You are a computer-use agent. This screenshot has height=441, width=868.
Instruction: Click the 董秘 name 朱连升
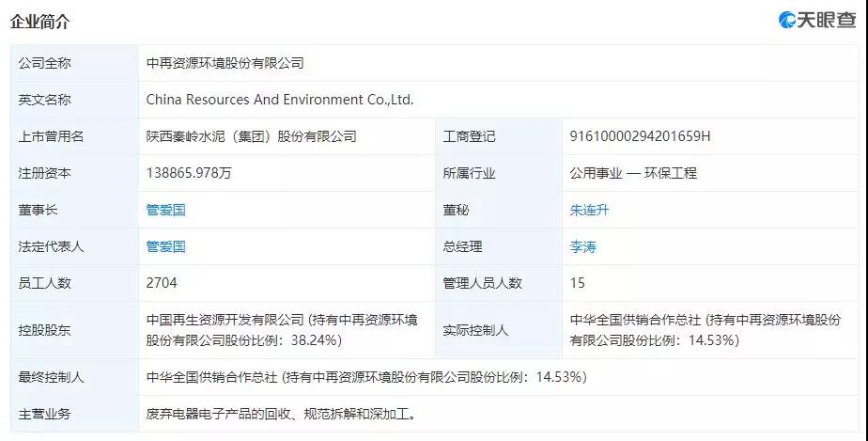tap(589, 210)
